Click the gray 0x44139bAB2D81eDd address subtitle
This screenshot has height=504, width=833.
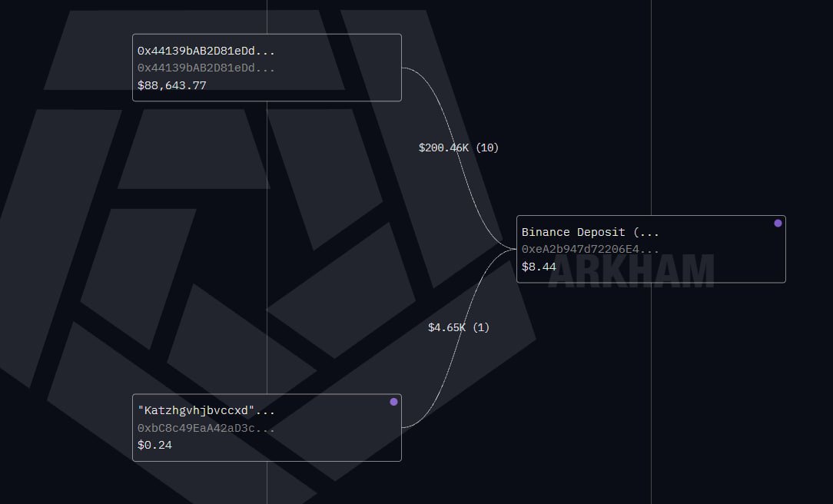(206, 68)
